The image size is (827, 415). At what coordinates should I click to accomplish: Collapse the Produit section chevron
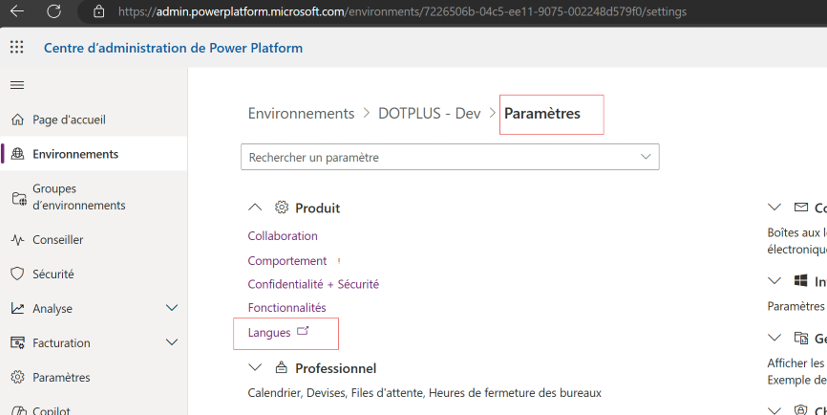pyautogui.click(x=255, y=208)
